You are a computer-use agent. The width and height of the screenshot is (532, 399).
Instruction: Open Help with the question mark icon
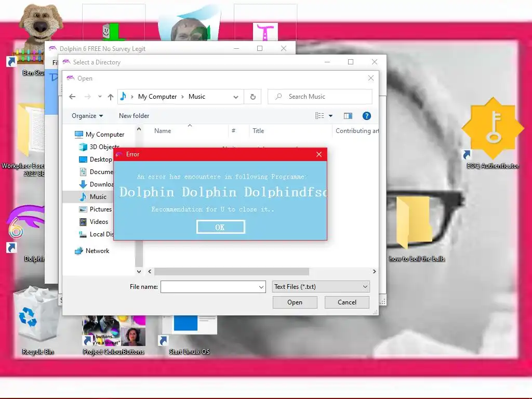pos(366,116)
